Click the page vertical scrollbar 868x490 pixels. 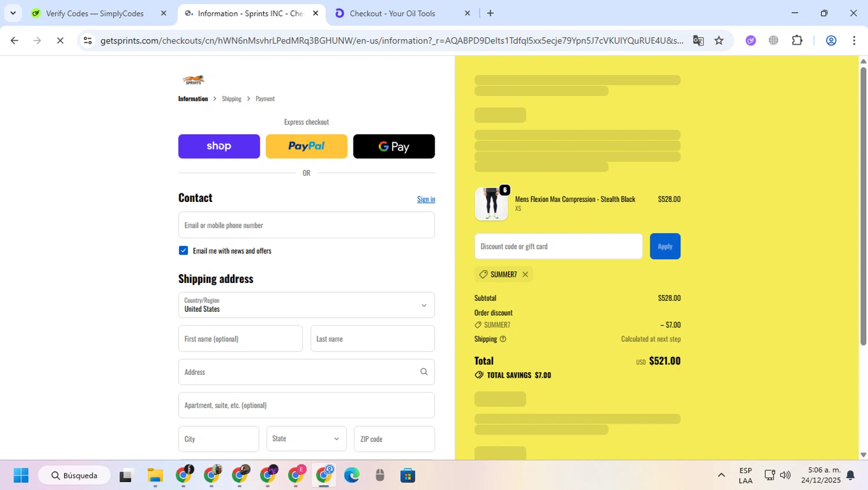(863, 205)
